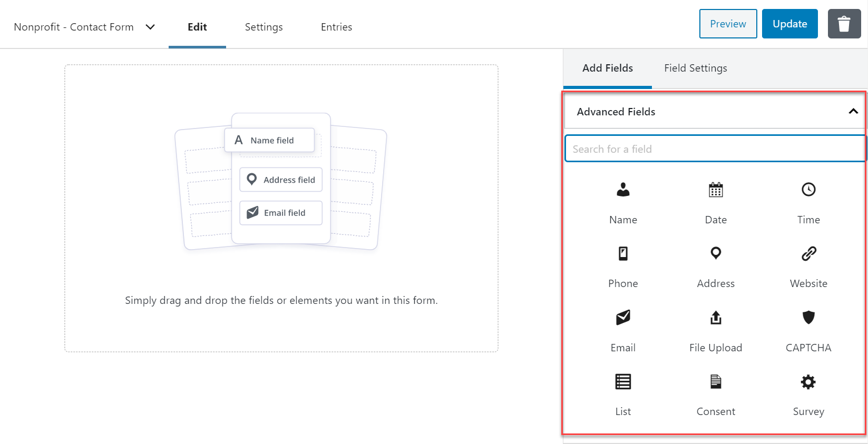Collapse the Advanced Fields section
Image resolution: width=868 pixels, height=444 pixels.
click(853, 111)
